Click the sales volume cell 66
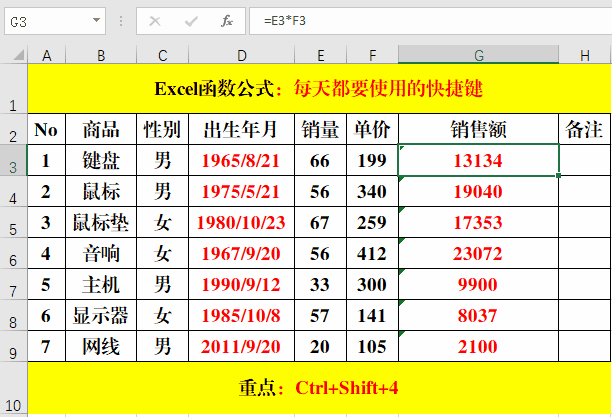The width and height of the screenshot is (612, 417). coord(320,160)
